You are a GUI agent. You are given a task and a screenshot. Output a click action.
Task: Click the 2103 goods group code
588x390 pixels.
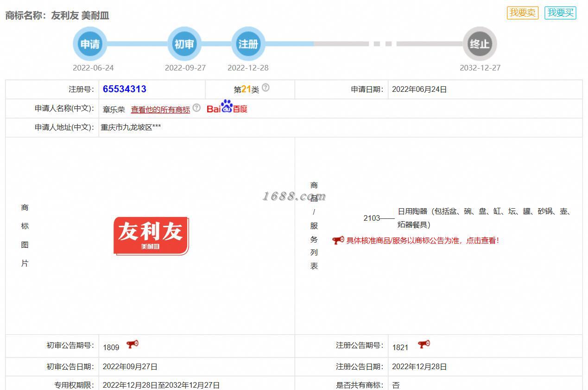(x=372, y=218)
